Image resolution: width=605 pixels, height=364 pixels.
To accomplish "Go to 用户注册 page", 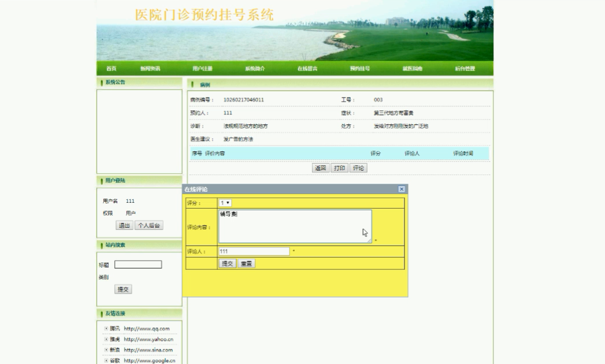I will tap(203, 69).
